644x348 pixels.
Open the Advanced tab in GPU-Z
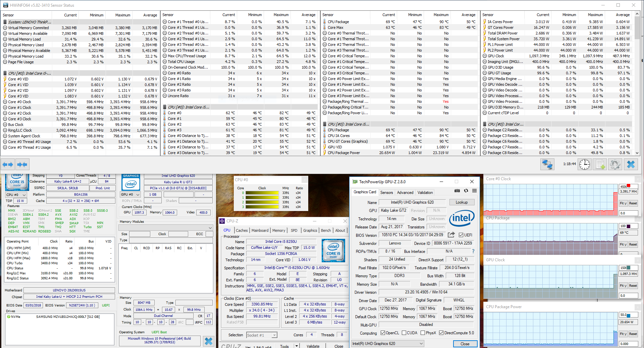pos(405,193)
